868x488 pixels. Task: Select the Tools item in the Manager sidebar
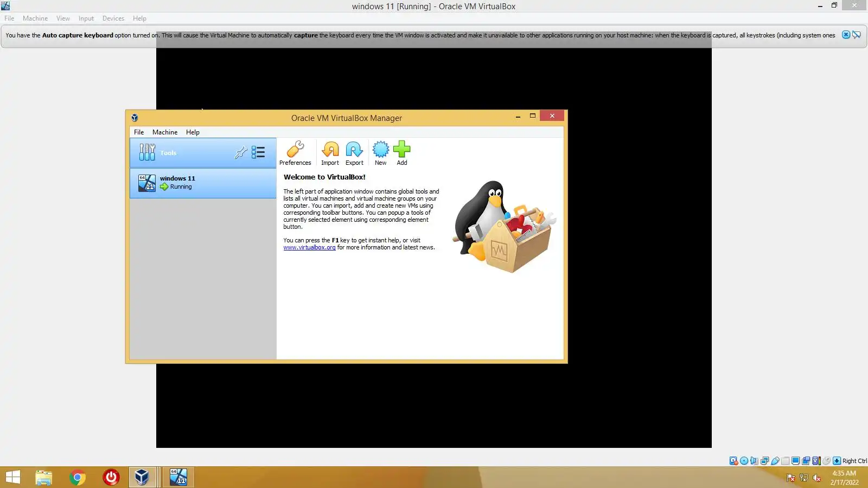(x=203, y=153)
